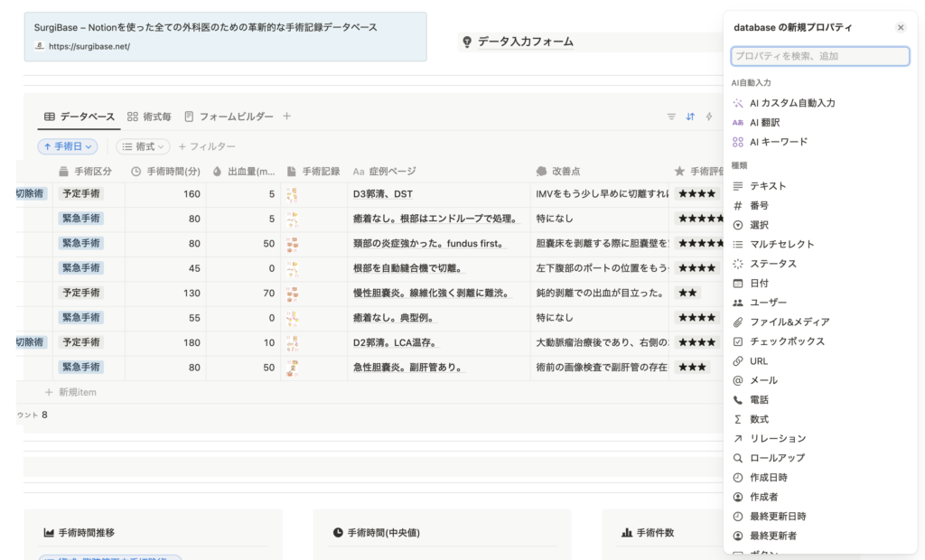
Task: Open the SurgiBase bookmark link
Action: (x=225, y=37)
